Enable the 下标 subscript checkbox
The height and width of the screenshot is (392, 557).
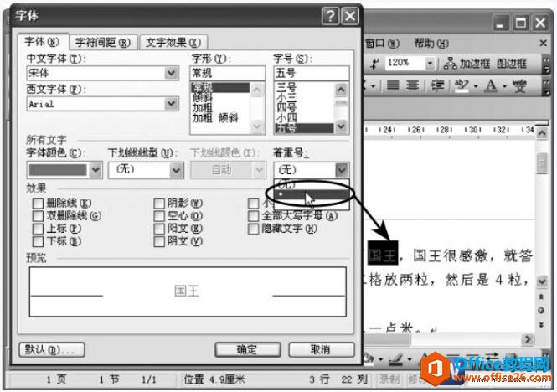38,242
